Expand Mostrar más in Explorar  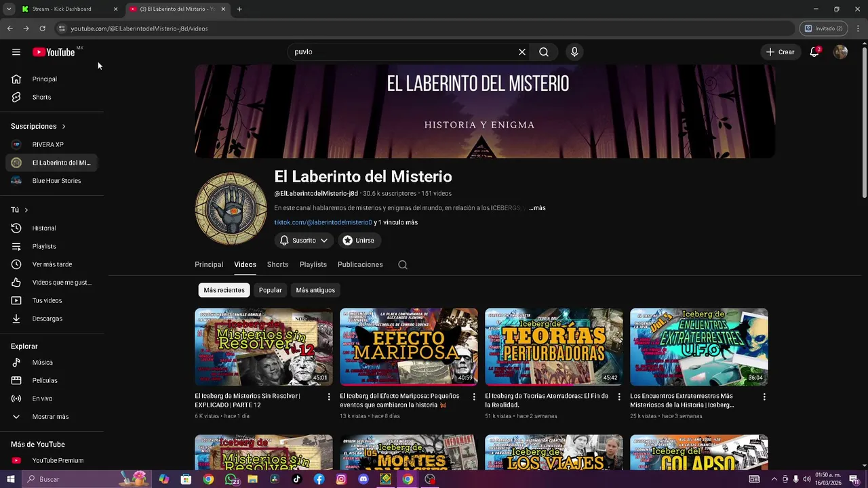(52, 417)
